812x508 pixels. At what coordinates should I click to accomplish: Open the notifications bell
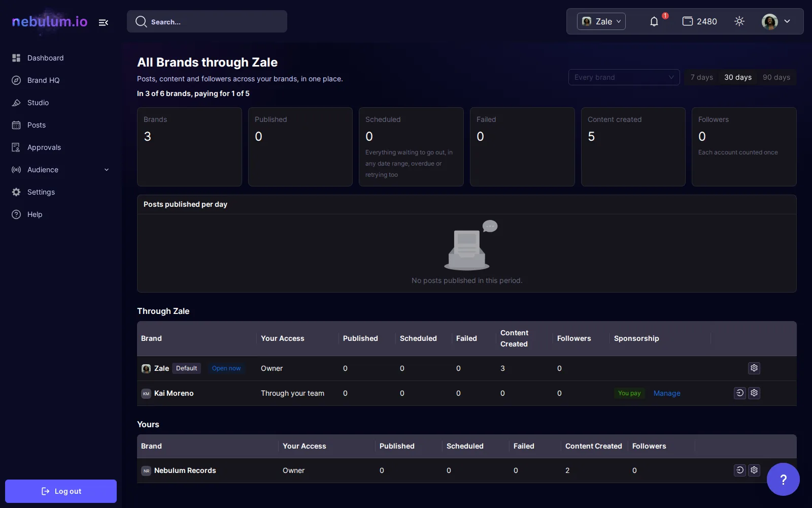pyautogui.click(x=654, y=21)
